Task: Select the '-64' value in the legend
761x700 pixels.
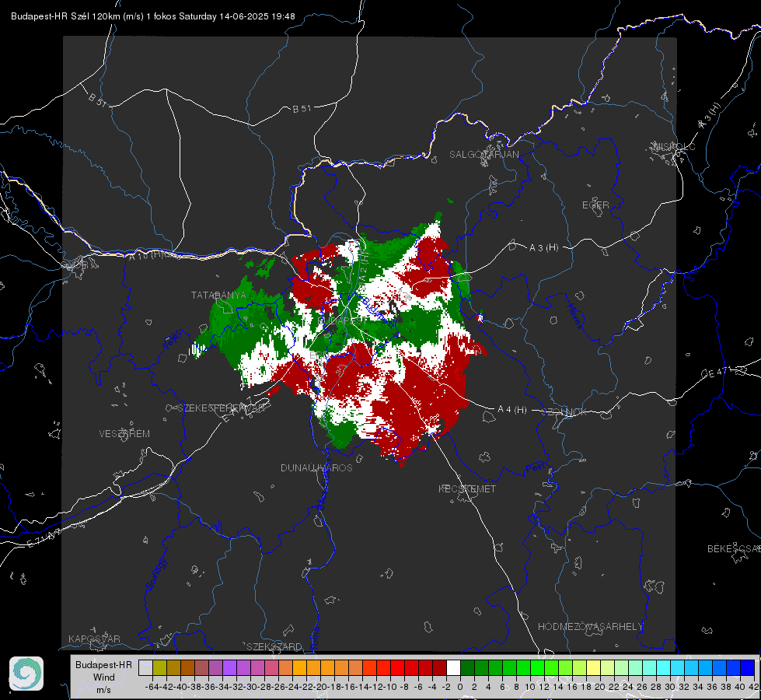Action: (152, 687)
